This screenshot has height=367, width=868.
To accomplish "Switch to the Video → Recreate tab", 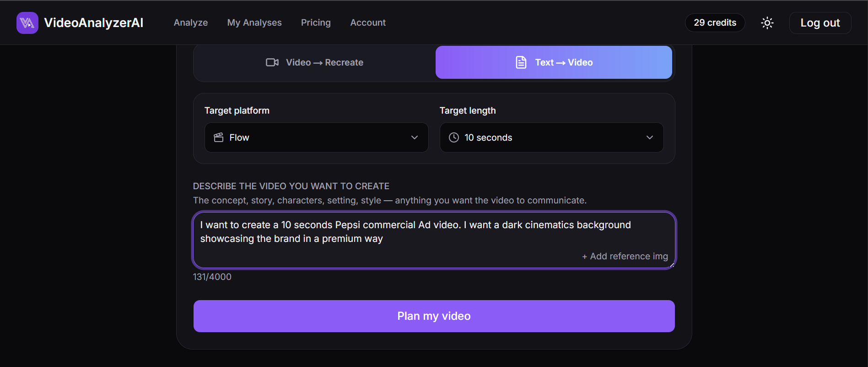I will coord(315,62).
